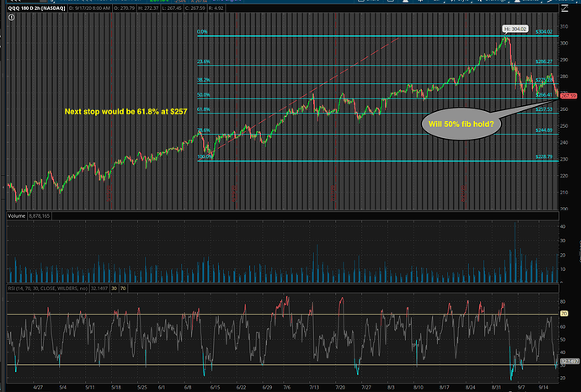This screenshot has height=392, width=581.
Task: Open the RSI study settings label
Action: pyautogui.click(x=49, y=287)
